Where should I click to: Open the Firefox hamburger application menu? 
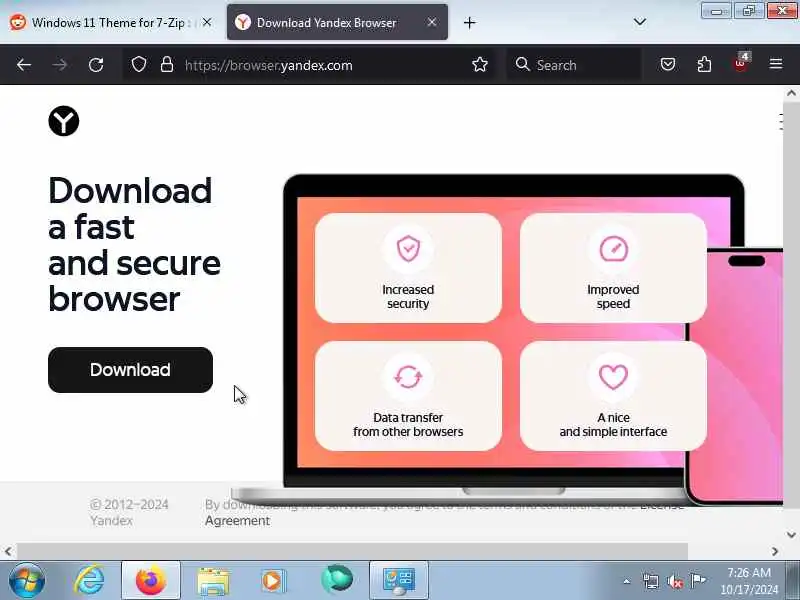776,64
